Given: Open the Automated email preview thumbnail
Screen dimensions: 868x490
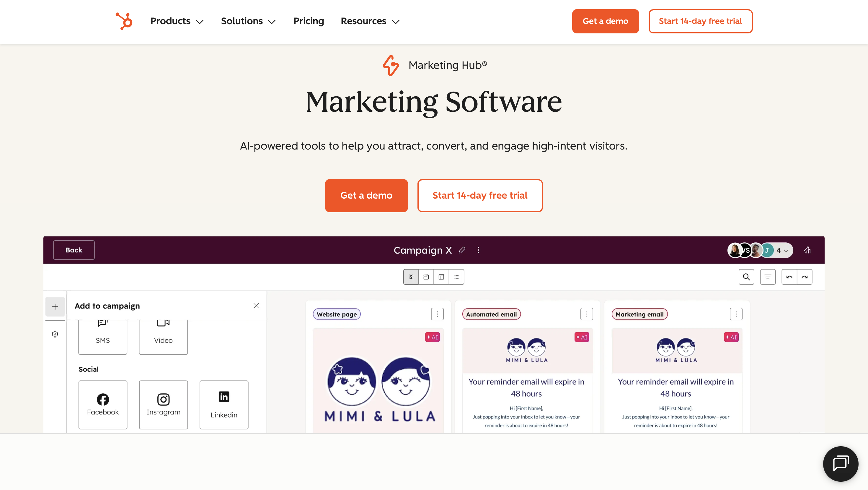Looking at the screenshot, I should point(528,381).
